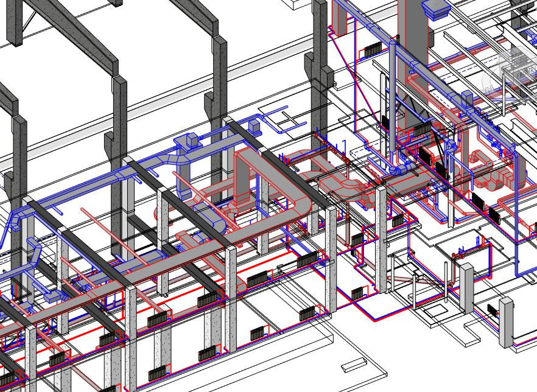Viewport: 537px width, 392px height.
Task: Click the long thin diagonal red pipe
Action: (x=116, y=238)
